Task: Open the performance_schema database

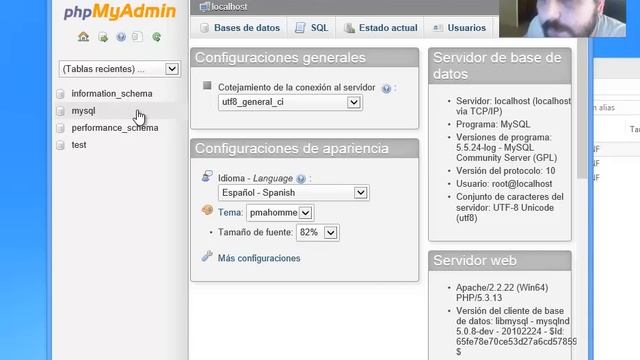Action: [115, 128]
